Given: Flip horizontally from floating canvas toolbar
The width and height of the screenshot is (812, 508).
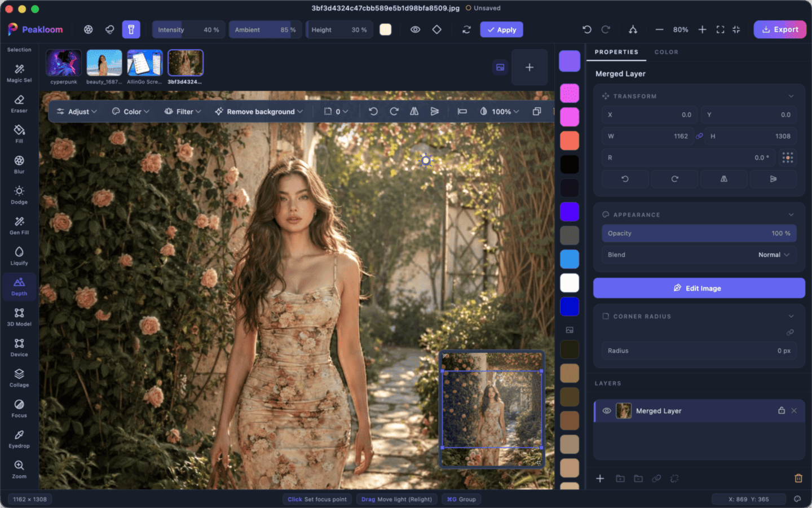Looking at the screenshot, I should click(x=414, y=111).
